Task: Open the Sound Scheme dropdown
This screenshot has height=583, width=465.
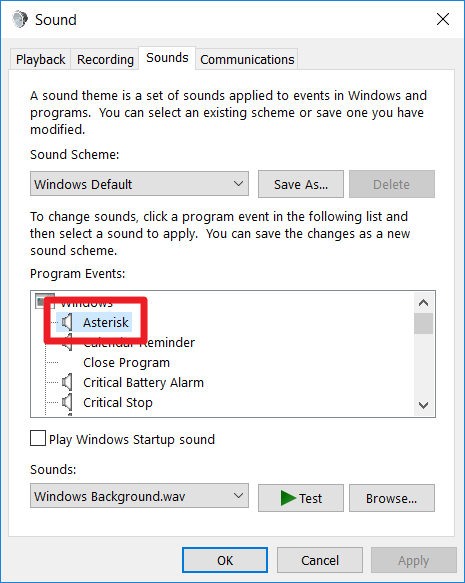Action: [139, 184]
